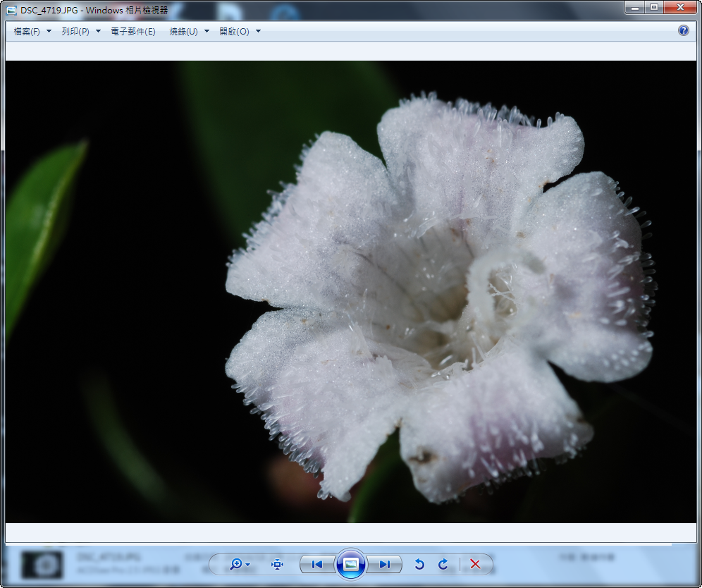The width and height of the screenshot is (702, 588).
Task: Open the zoom magnifier control
Action: 237,564
